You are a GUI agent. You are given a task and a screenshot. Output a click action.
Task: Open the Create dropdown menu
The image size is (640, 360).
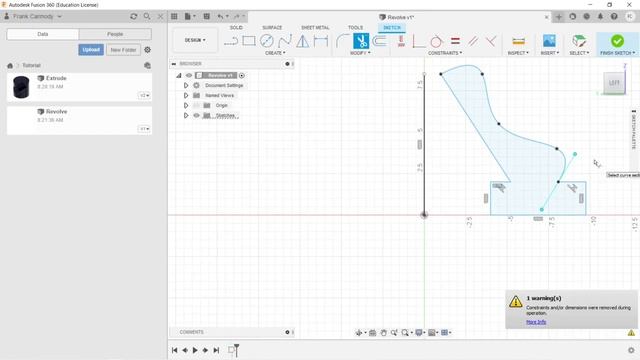click(275, 53)
